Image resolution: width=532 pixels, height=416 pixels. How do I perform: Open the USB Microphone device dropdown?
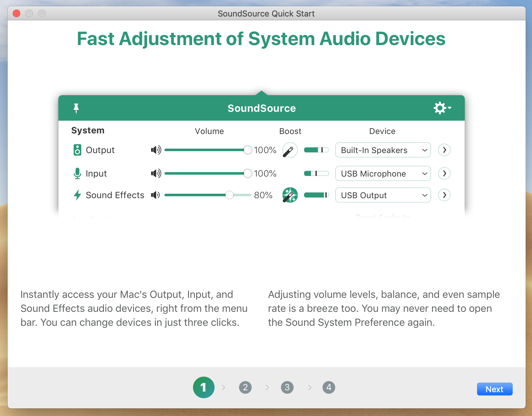click(383, 173)
